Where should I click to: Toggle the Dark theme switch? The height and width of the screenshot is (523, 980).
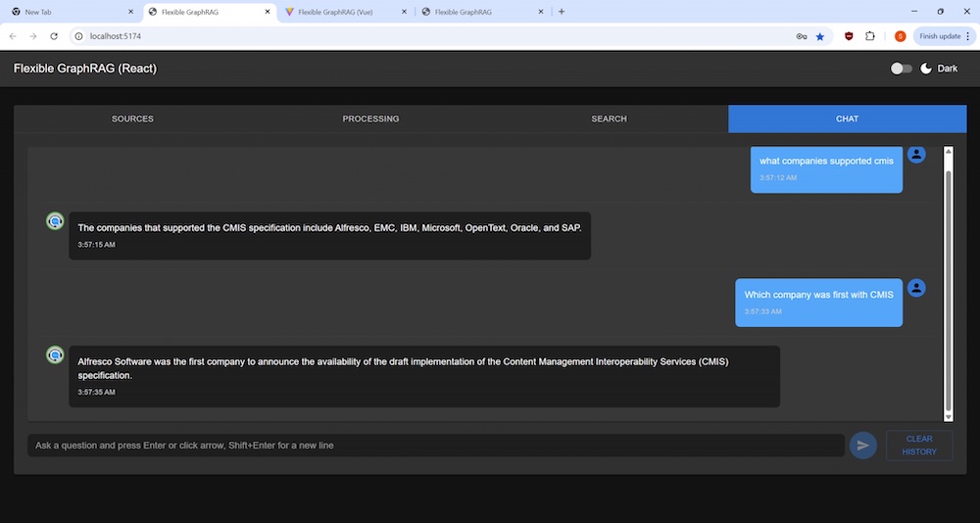point(901,69)
